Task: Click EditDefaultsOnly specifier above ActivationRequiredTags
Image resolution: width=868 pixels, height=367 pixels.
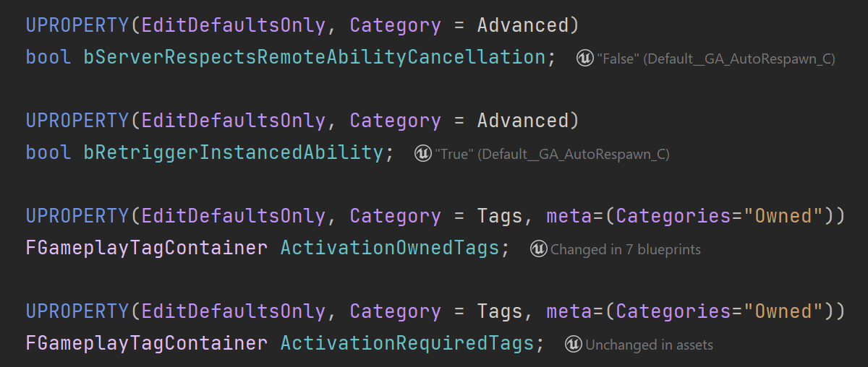Action: click(233, 311)
